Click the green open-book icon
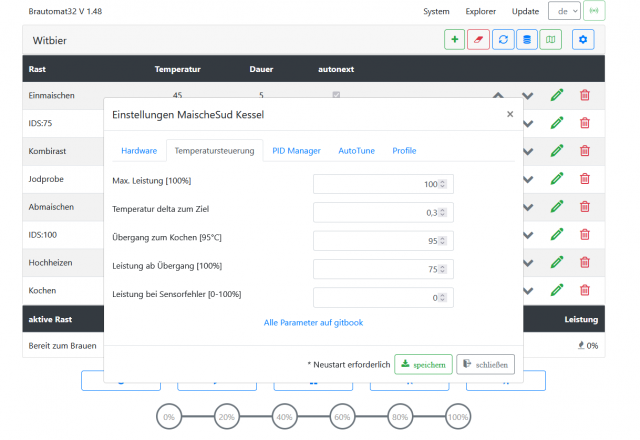This screenshot has width=640, height=440. click(x=551, y=40)
